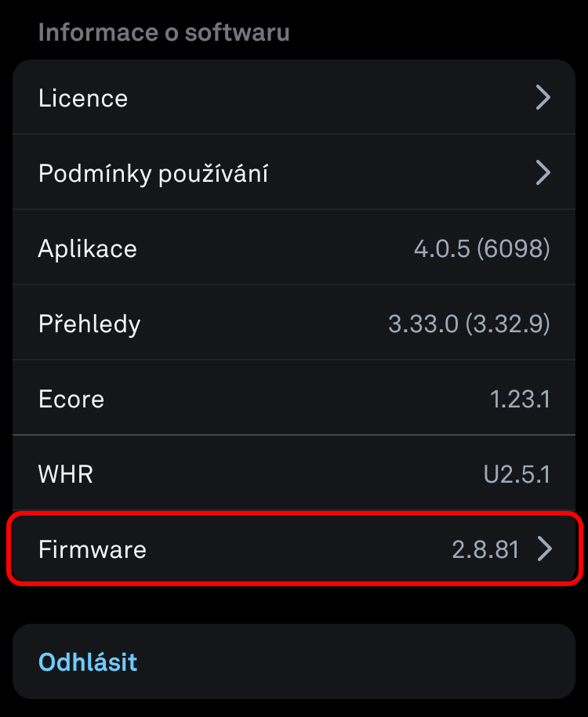This screenshot has width=588, height=717.
Task: Click the 4.0.5 (6098) version text
Action: 482,248
